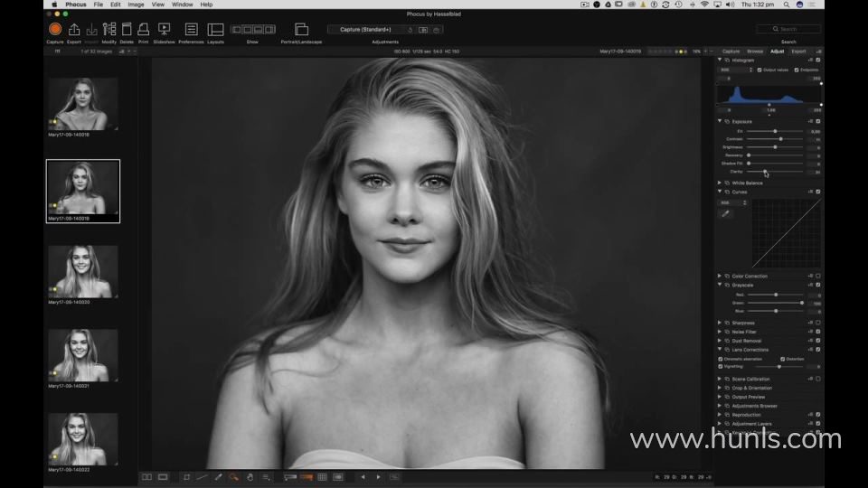Open the Curves RGB channel dropdown
The height and width of the screenshot is (488, 868).
[733, 203]
